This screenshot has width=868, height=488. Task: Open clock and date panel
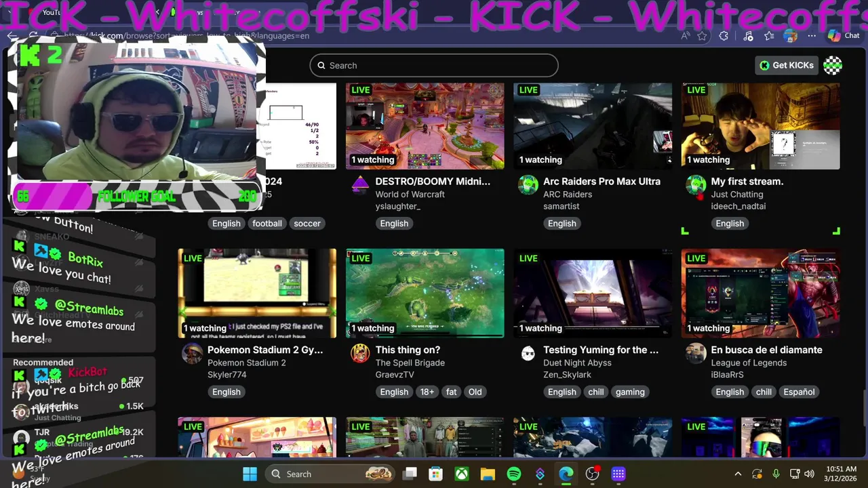point(841,474)
